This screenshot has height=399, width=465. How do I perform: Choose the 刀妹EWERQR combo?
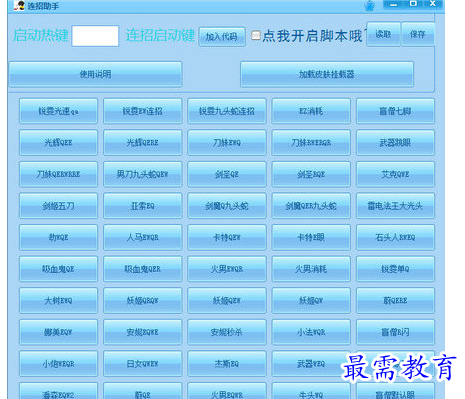[x=311, y=143]
